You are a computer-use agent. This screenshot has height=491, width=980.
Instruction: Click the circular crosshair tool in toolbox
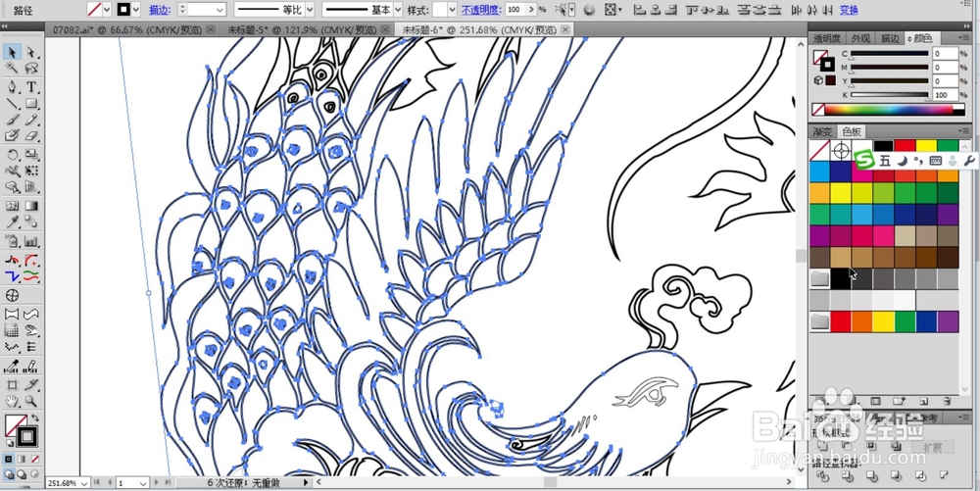11,295
